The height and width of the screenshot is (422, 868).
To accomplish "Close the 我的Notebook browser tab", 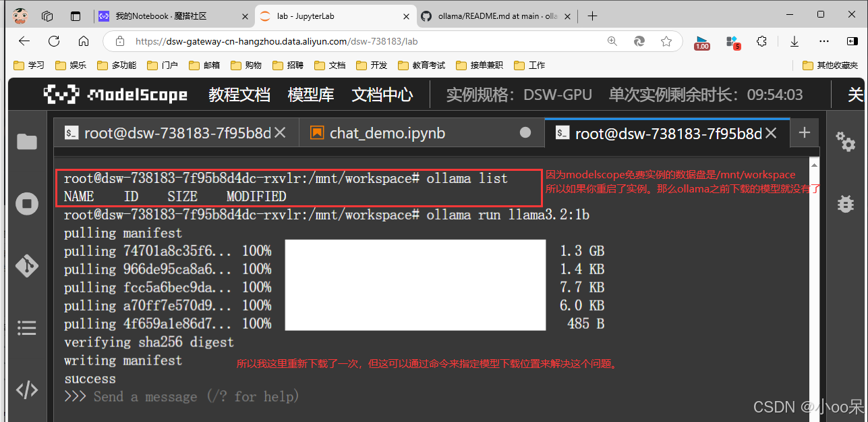I will (x=244, y=16).
